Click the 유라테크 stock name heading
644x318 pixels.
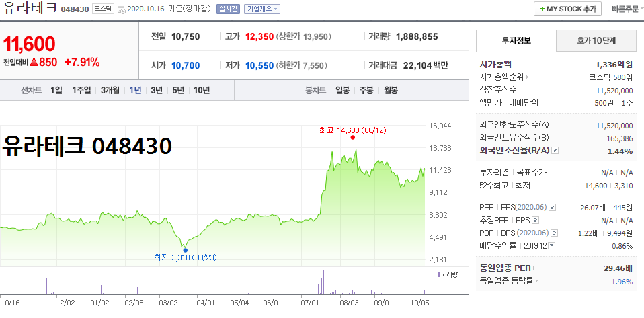[x=29, y=9]
